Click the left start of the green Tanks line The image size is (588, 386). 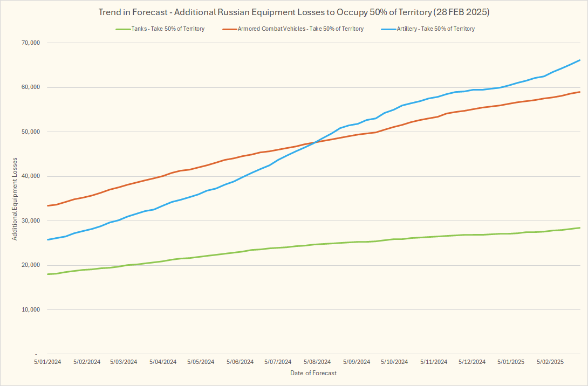point(48,274)
